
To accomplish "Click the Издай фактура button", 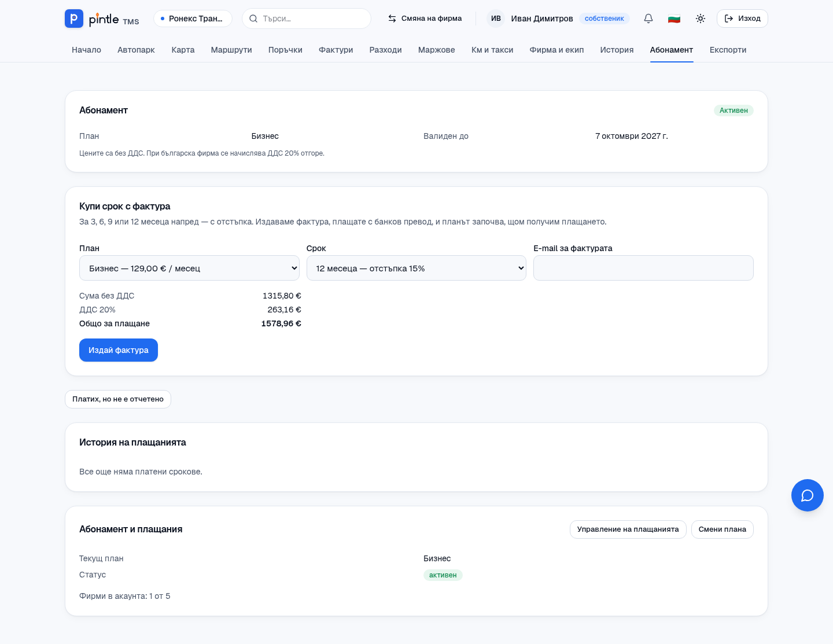I will (119, 350).
